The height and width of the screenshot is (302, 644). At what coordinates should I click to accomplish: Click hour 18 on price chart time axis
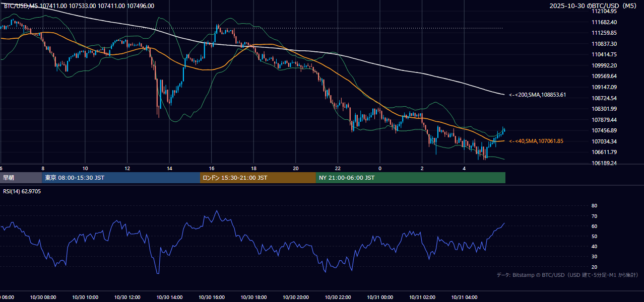click(253, 168)
